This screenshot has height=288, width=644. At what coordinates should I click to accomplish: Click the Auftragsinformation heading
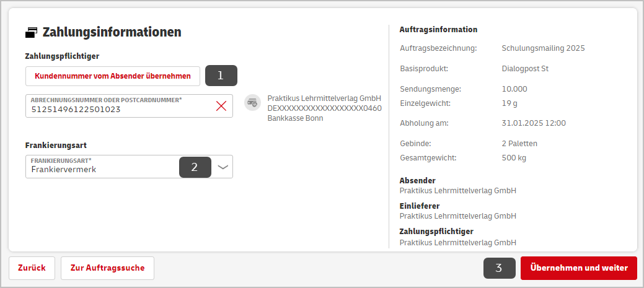click(x=438, y=30)
